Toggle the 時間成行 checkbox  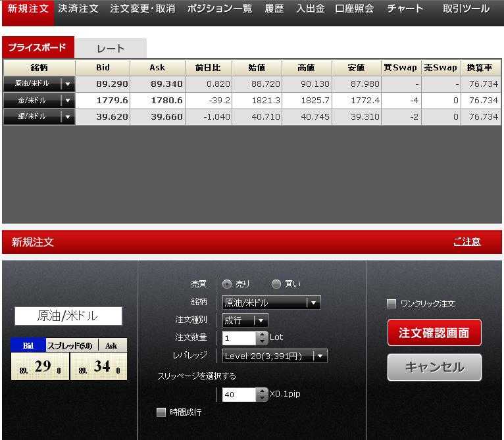tap(161, 412)
